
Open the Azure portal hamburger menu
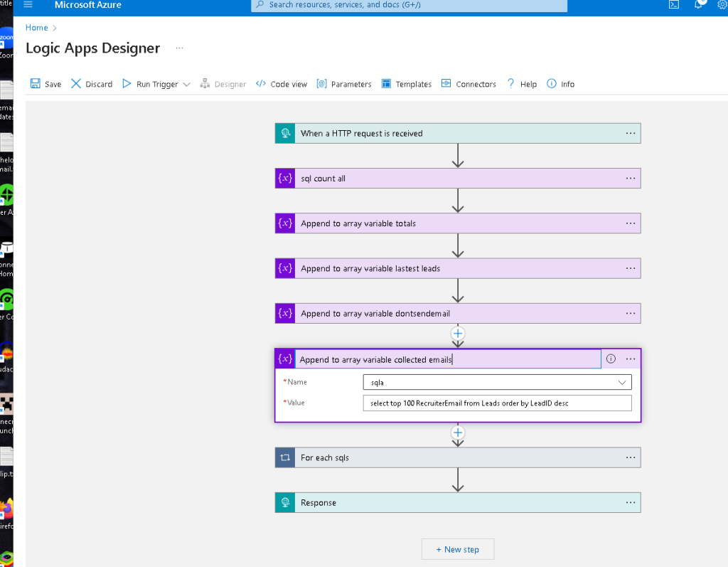tap(28, 5)
